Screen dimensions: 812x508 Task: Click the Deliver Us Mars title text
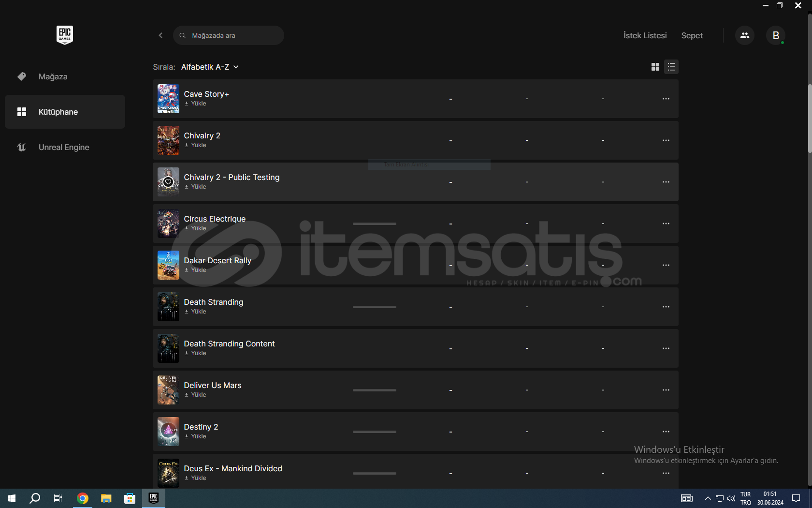pos(213,385)
